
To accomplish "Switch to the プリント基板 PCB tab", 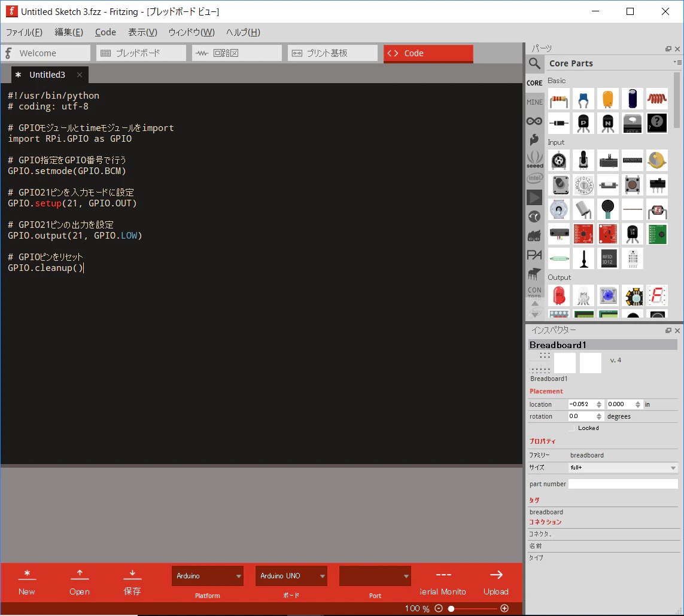I will (333, 53).
